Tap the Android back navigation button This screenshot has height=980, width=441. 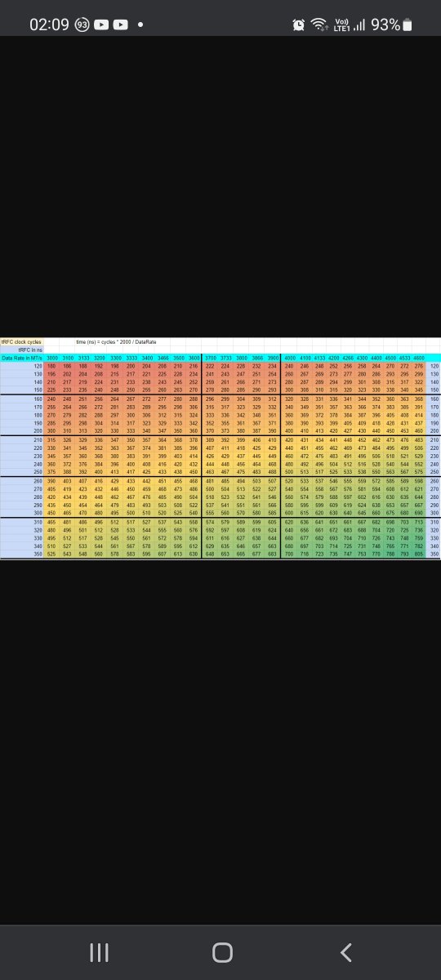[346, 951]
